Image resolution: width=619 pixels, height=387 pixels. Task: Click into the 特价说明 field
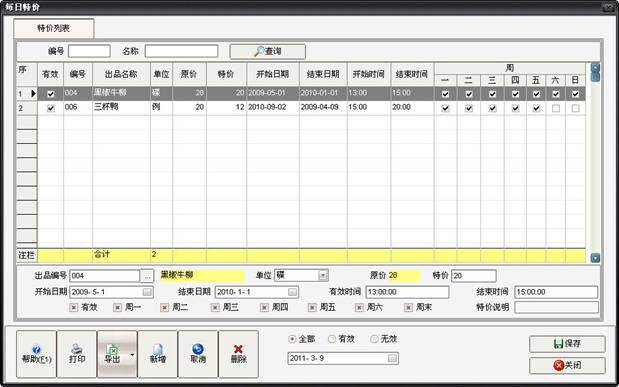pyautogui.click(x=556, y=307)
